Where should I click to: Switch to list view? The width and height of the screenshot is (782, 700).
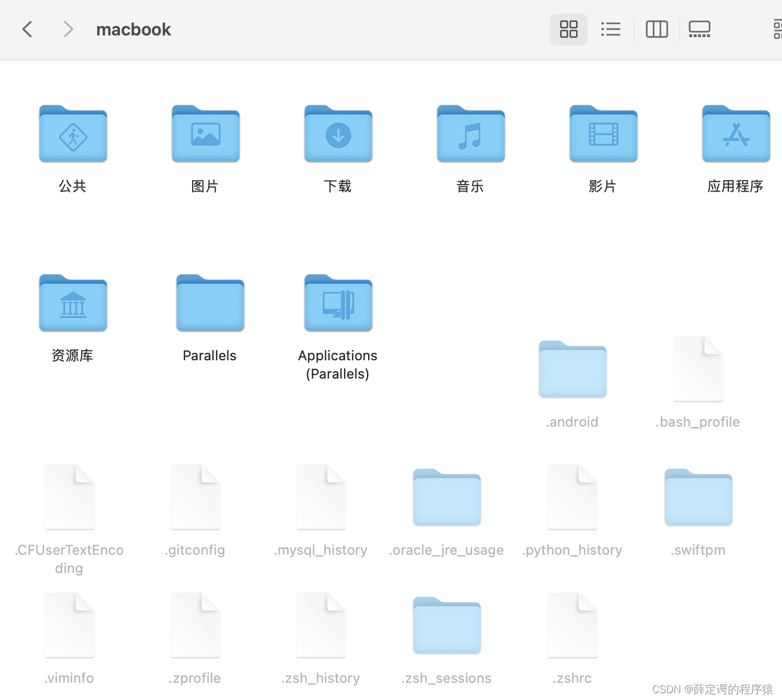click(611, 29)
